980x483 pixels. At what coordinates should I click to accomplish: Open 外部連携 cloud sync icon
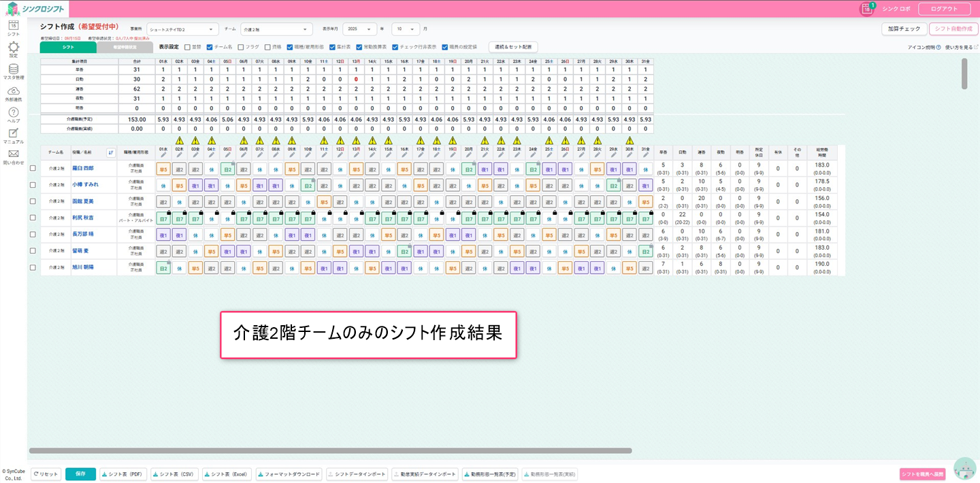(x=13, y=91)
